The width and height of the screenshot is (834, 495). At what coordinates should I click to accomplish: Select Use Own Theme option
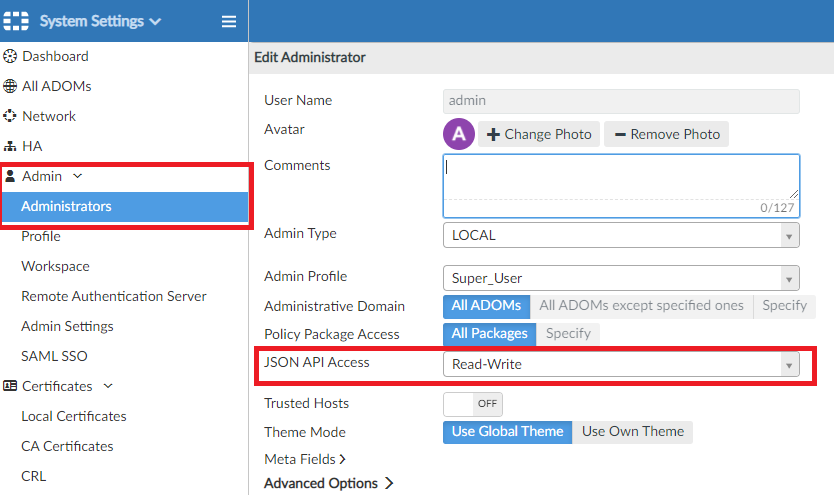pyautogui.click(x=633, y=432)
